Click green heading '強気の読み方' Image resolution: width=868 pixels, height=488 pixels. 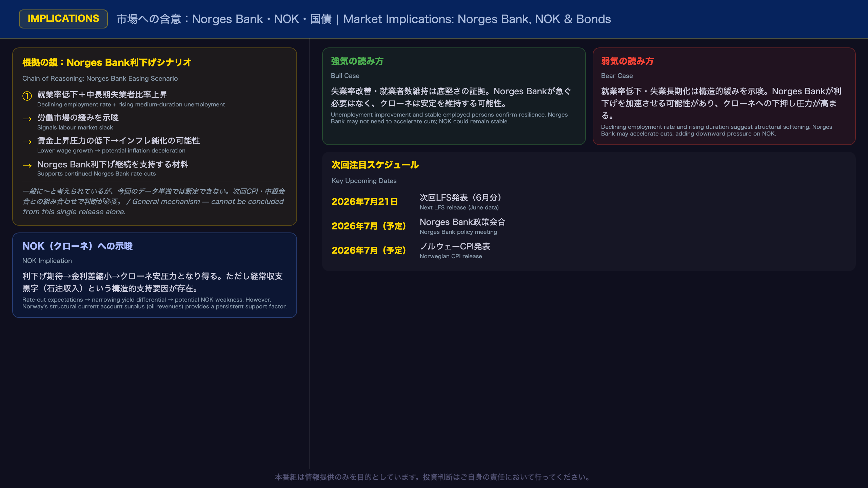pos(357,61)
